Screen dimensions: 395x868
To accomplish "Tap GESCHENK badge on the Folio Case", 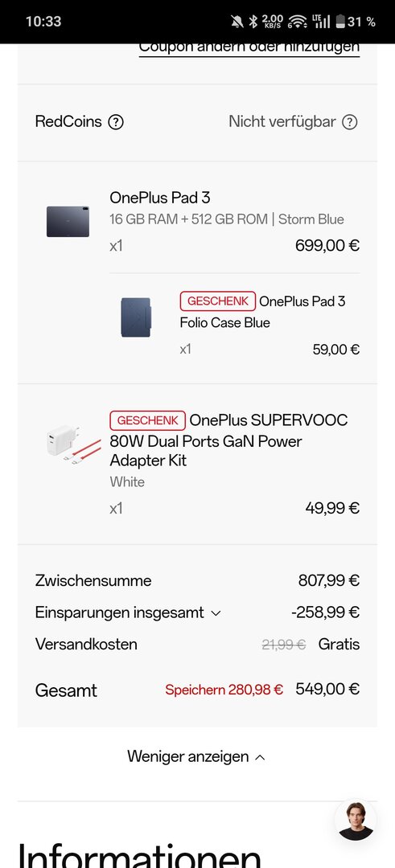I will (218, 301).
